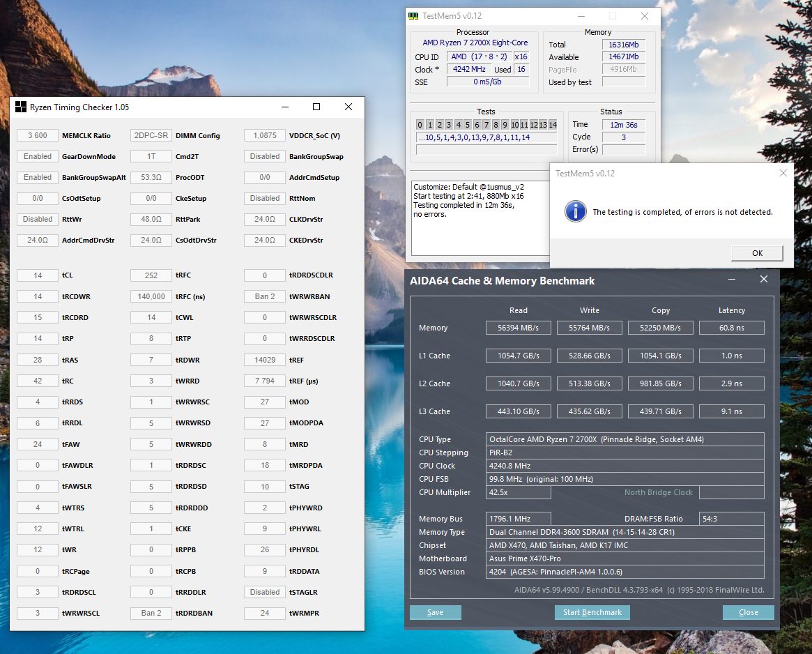Click the tRDRDBAN Ban 2 field
This screenshot has width=812, height=654.
tap(151, 613)
